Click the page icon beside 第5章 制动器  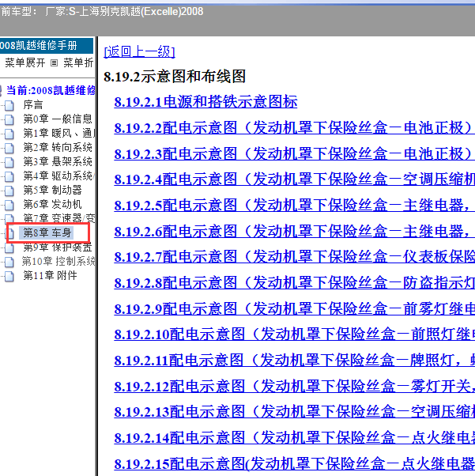pyautogui.click(x=9, y=191)
